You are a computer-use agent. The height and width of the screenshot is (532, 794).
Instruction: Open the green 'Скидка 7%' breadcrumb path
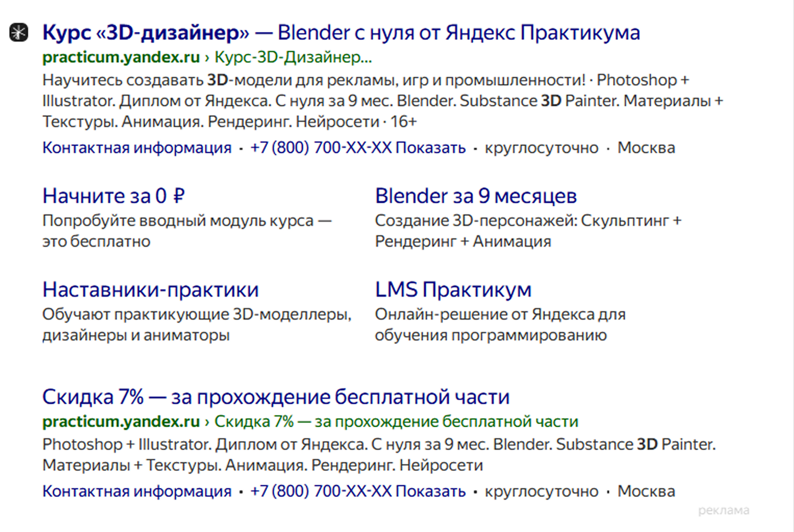tap(396, 421)
